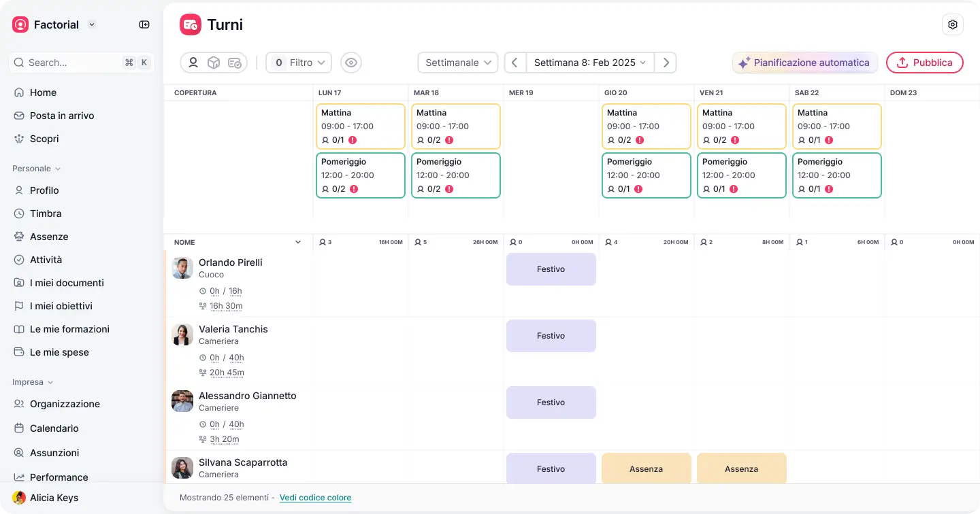
Task: Open Assenze in the sidebar
Action: pos(49,237)
